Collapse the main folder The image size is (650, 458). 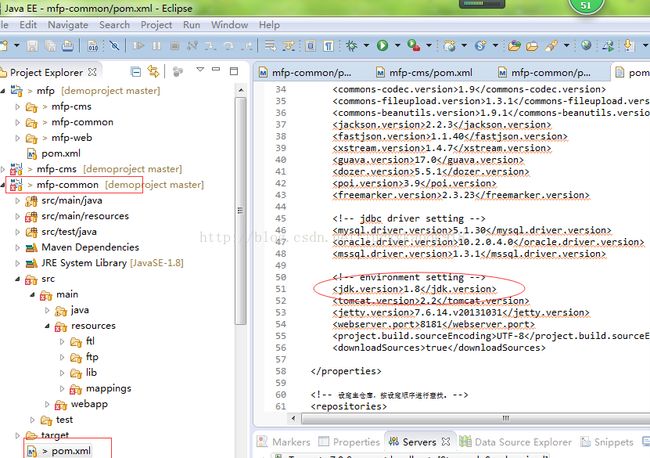point(32,295)
